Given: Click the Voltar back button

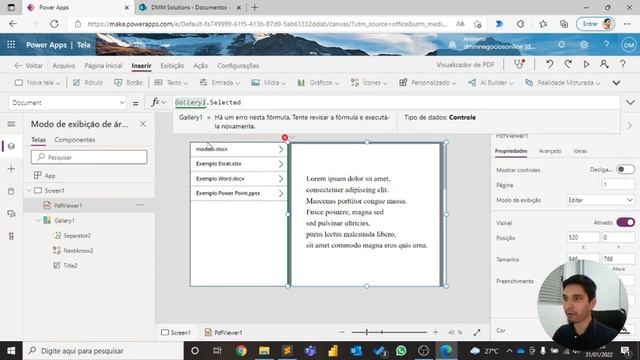Looking at the screenshot, I should [x=28, y=66].
